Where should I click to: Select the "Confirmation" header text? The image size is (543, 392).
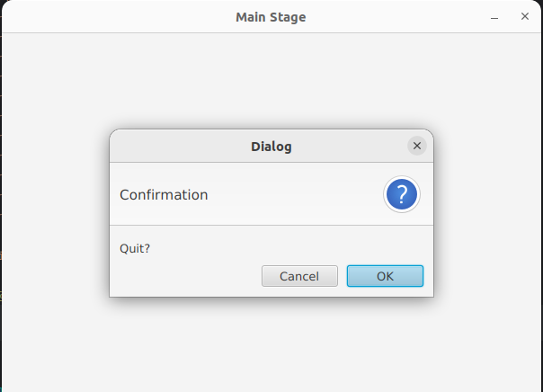pyautogui.click(x=164, y=194)
